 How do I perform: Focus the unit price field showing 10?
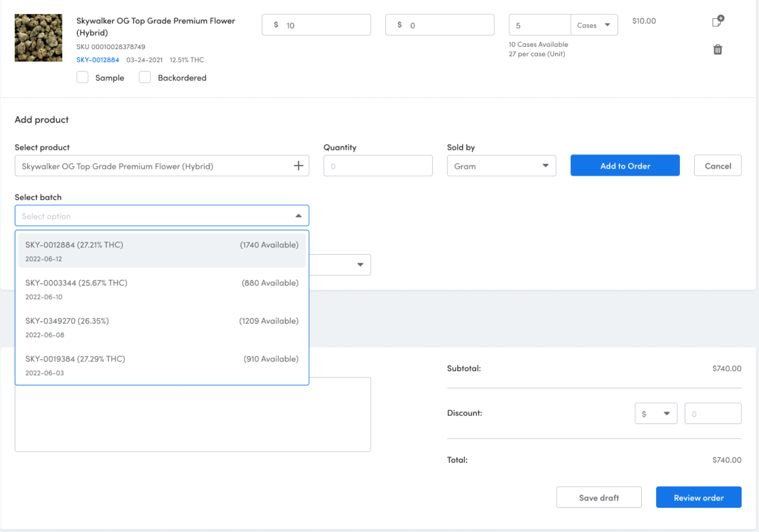coord(316,25)
